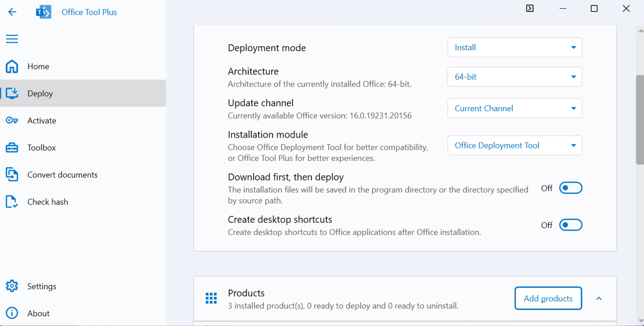This screenshot has width=644, height=326.
Task: Select Deploy in the sidebar
Action: 40,93
